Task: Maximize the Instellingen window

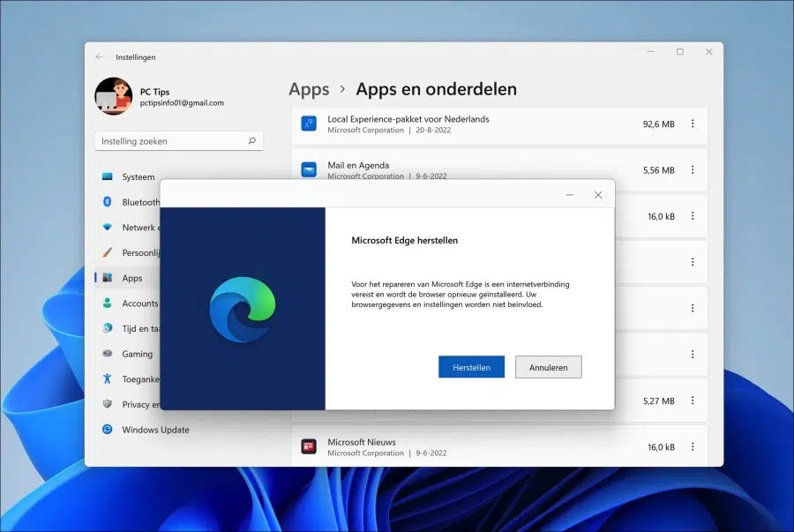Action: (x=680, y=52)
